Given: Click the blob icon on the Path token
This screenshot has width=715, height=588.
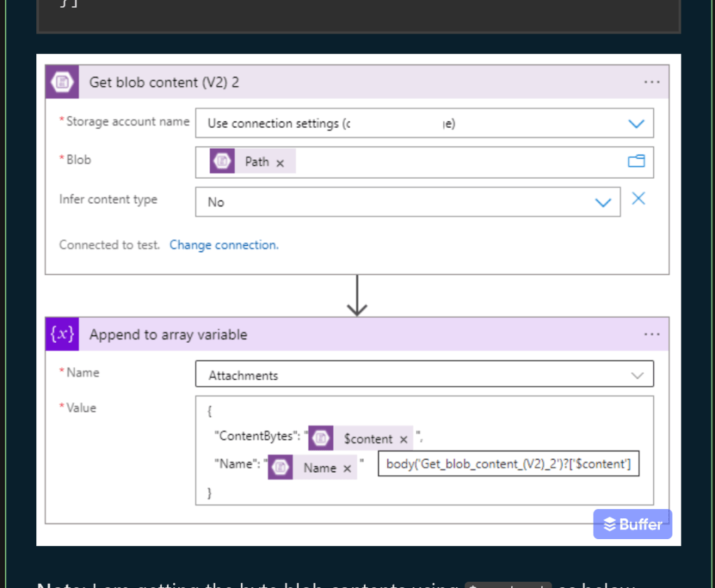Looking at the screenshot, I should pos(222,161).
